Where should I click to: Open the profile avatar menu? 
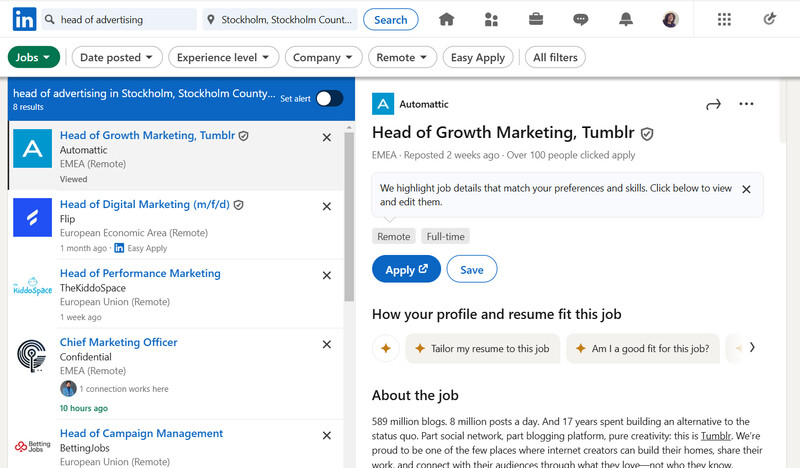670,19
